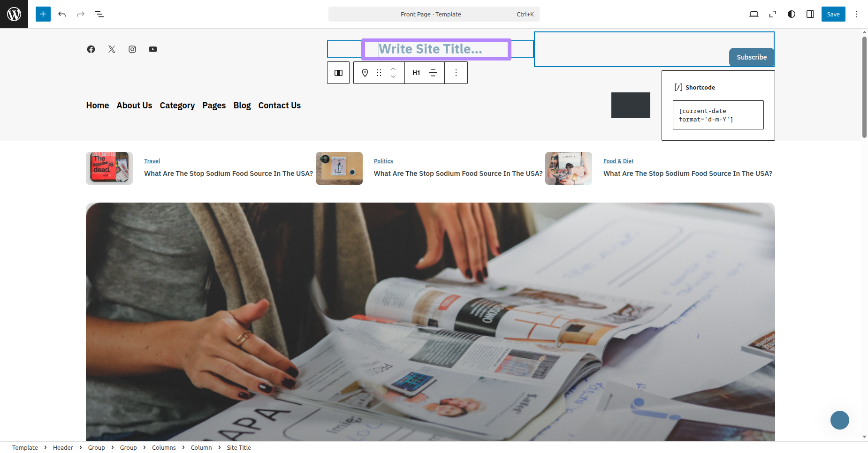Image resolution: width=868 pixels, height=453 pixels.
Task: Select the parent Column block icon
Action: click(338, 73)
